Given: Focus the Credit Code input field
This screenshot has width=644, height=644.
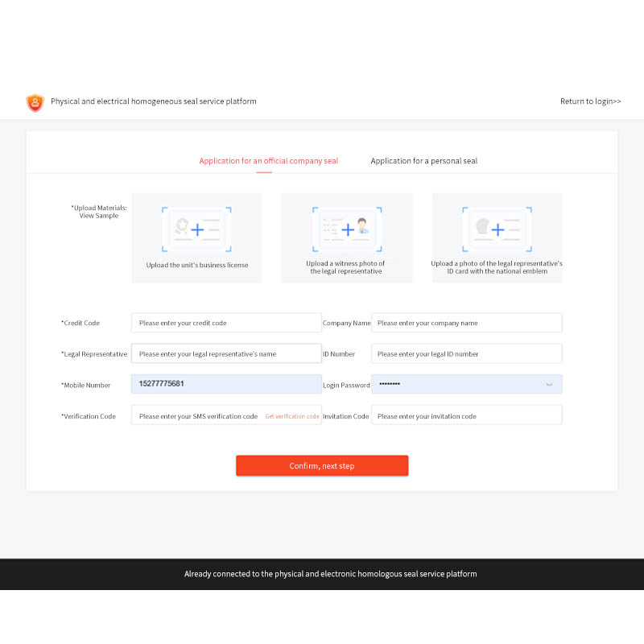Looking at the screenshot, I should (x=225, y=323).
